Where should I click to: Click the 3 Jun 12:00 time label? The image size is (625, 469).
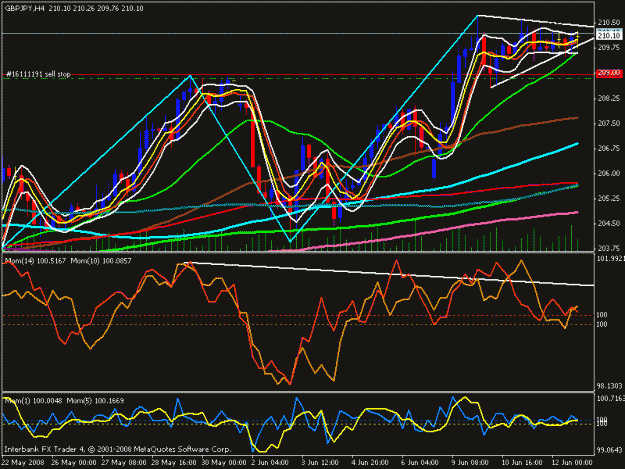pyautogui.click(x=320, y=463)
